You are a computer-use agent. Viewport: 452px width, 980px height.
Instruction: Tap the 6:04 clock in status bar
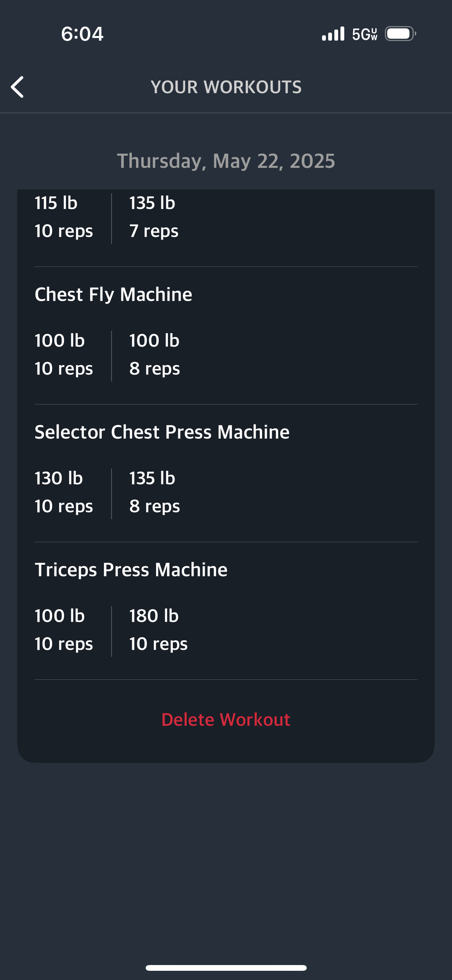pyautogui.click(x=82, y=34)
